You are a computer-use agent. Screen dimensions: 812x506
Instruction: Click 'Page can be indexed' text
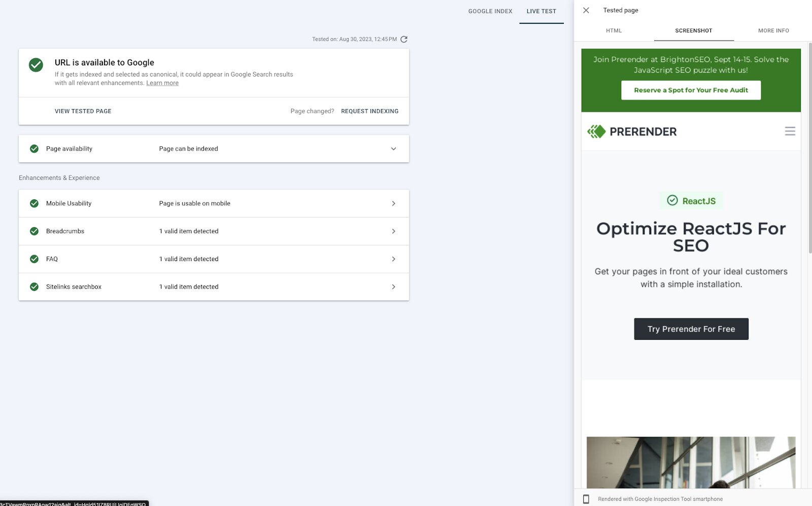[x=188, y=149]
